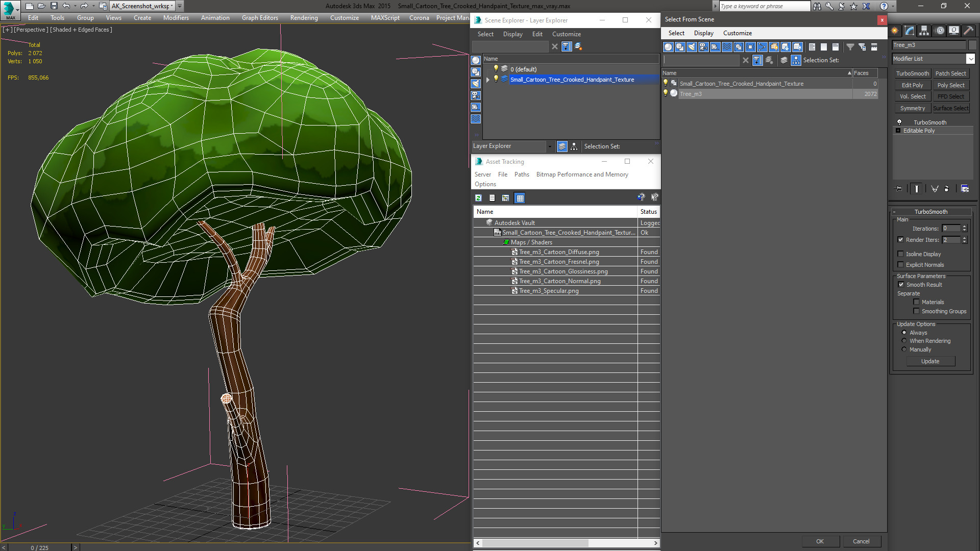This screenshot has height=551, width=980.
Task: Click Select All icon in Select From Scene
Action: point(812,47)
